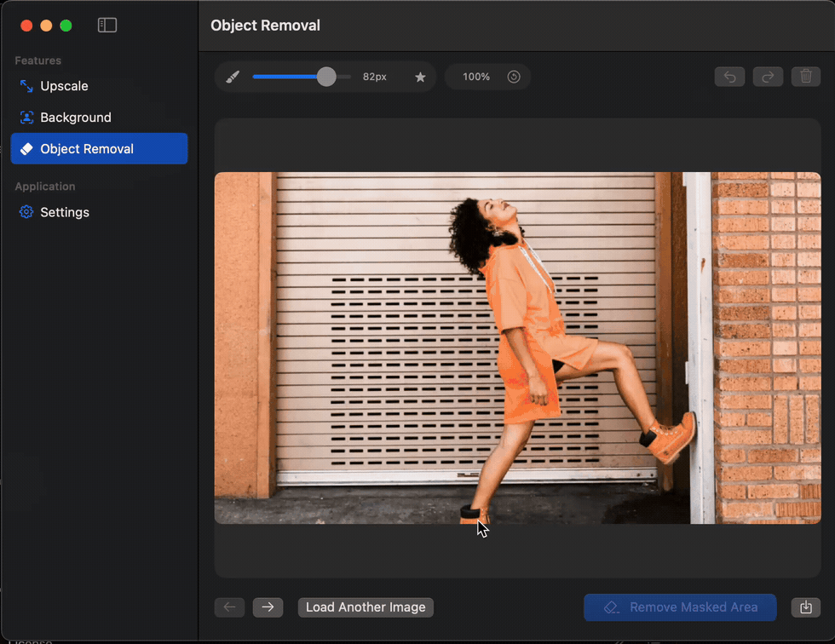
Task: Click the green fullscreen window button
Action: click(x=66, y=26)
